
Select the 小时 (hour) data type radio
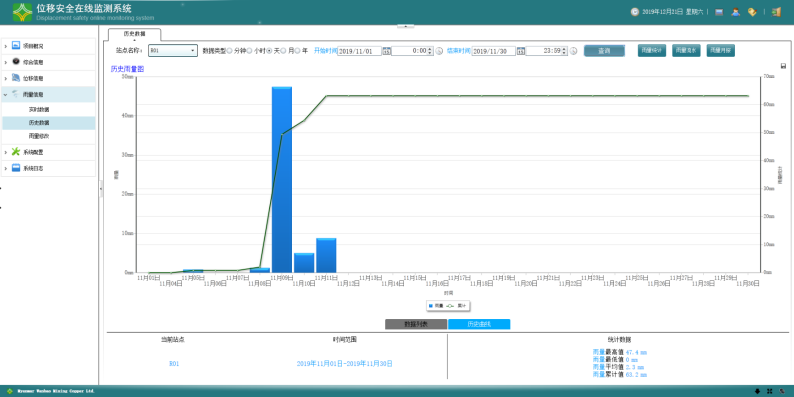[x=250, y=51]
